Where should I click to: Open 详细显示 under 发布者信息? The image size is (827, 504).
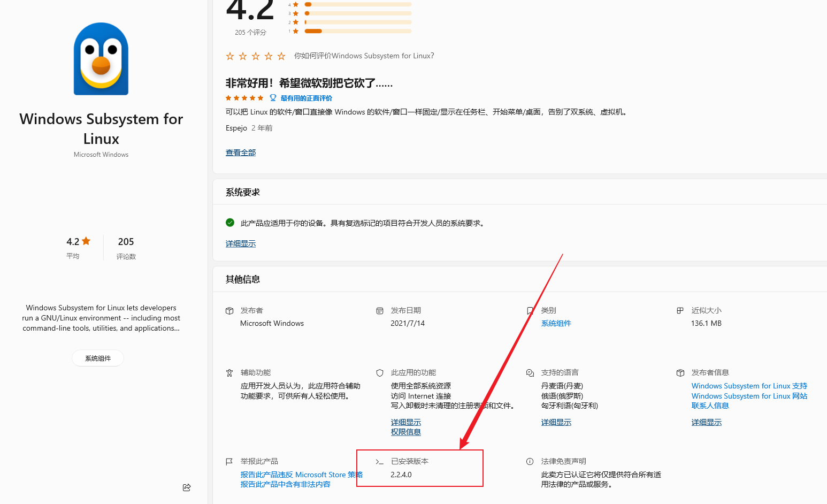[x=707, y=423]
